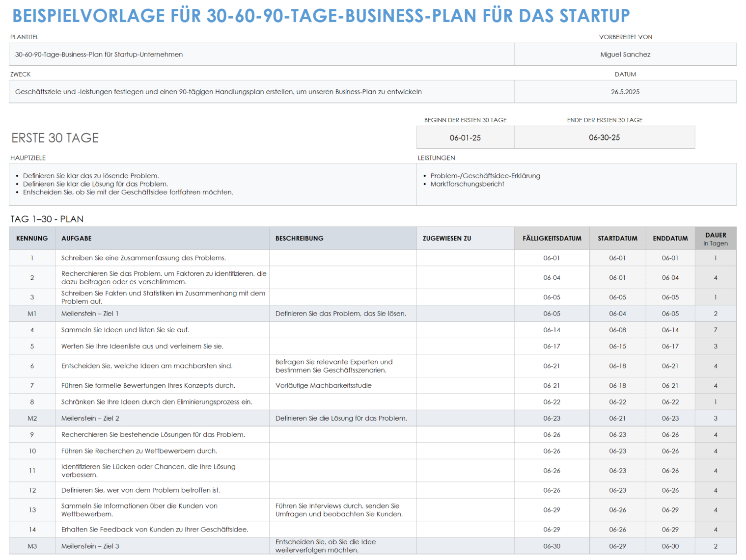Click the 'M1' ID cell

point(32,313)
